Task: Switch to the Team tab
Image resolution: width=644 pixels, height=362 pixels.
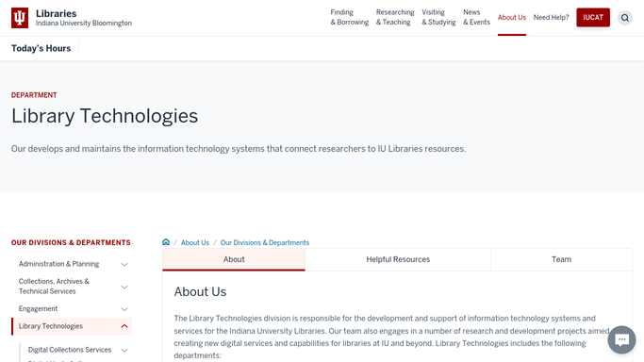Action: [561, 259]
